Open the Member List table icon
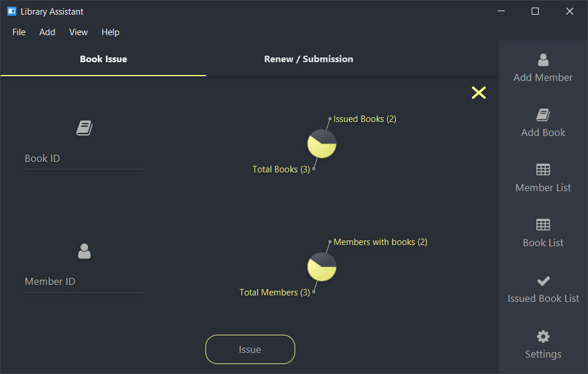This screenshot has height=374, width=588. click(x=543, y=170)
